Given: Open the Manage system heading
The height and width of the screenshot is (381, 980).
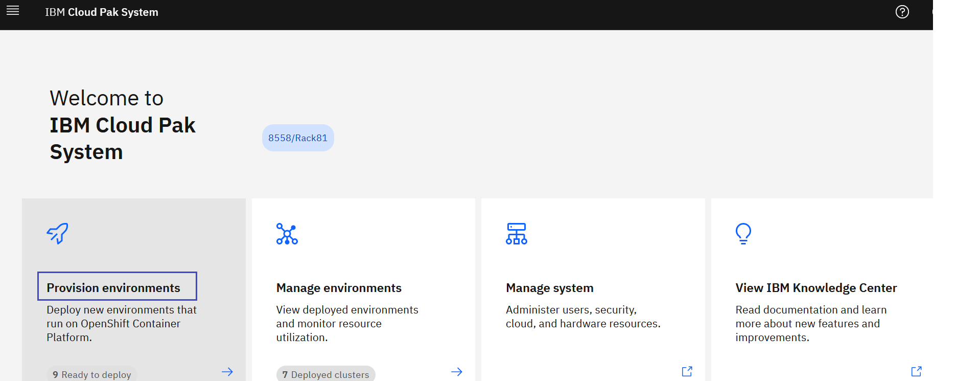Looking at the screenshot, I should tap(549, 288).
